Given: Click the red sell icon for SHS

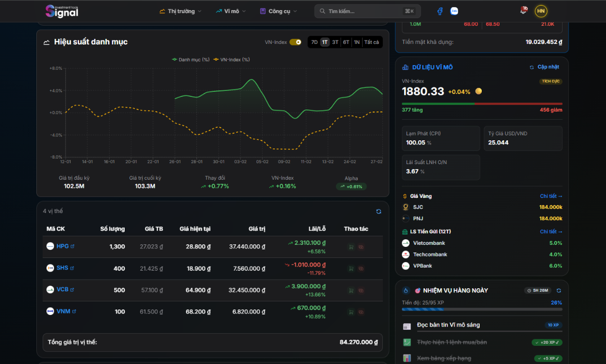Looking at the screenshot, I should (x=361, y=269).
